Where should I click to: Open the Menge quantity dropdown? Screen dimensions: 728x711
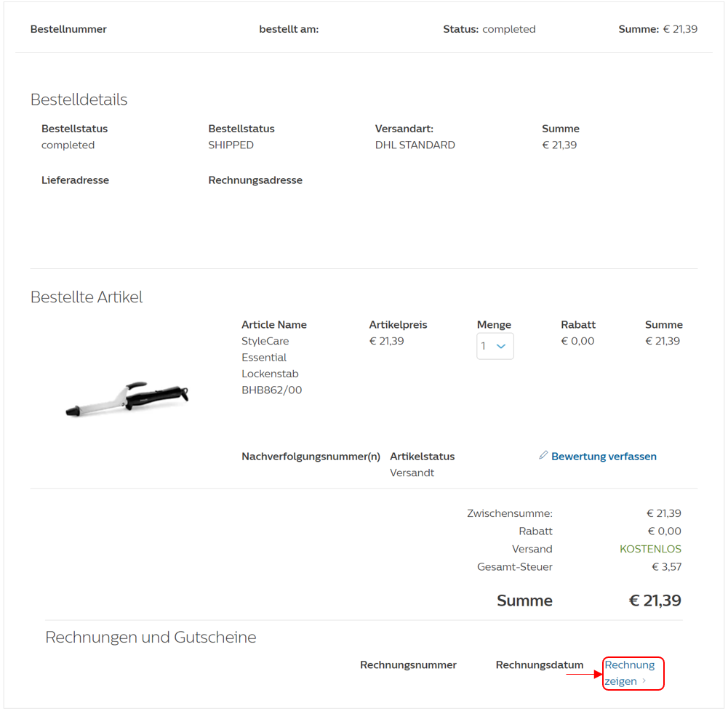click(495, 346)
